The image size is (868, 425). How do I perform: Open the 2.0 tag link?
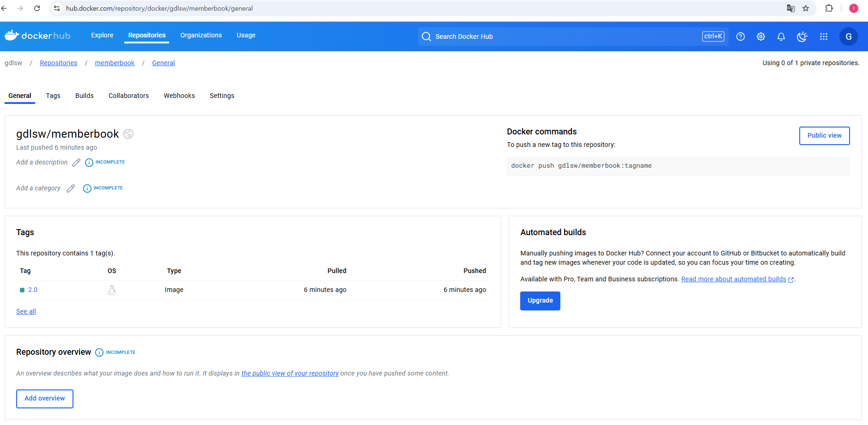pyautogui.click(x=33, y=290)
